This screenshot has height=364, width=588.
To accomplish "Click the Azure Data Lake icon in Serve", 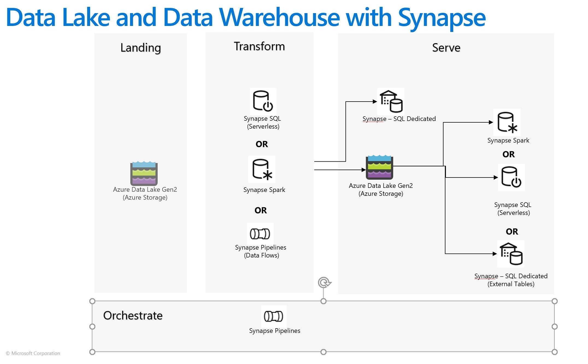I will 380,167.
